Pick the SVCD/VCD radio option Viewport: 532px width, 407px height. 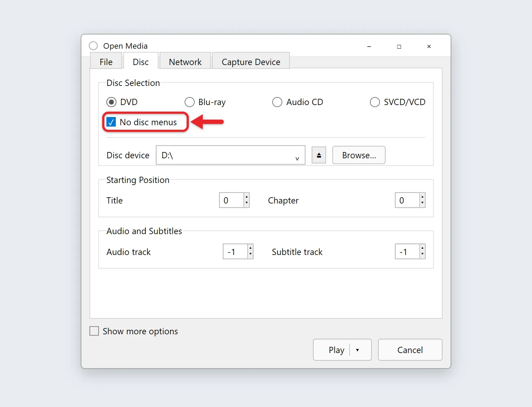point(375,102)
